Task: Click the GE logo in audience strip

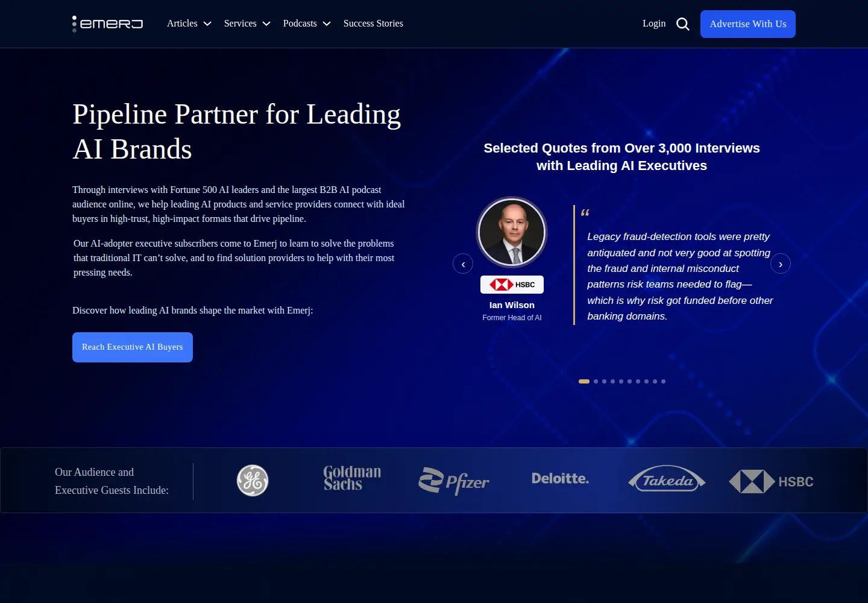Action: coord(253,481)
